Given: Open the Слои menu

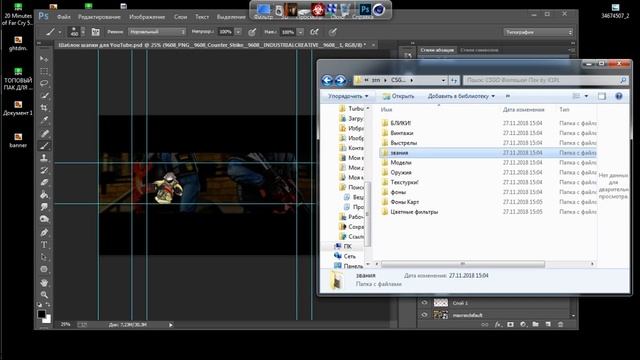Looking at the screenshot, I should coord(180,17).
